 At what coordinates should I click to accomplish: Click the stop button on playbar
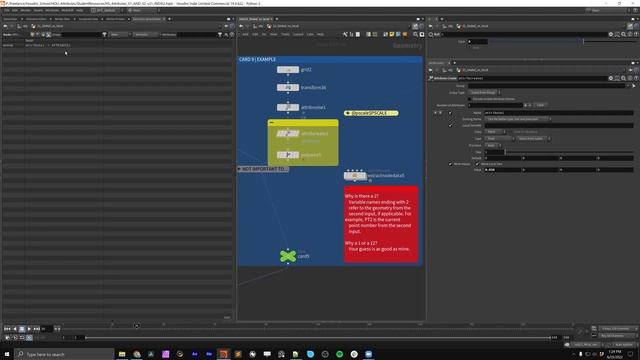[22, 329]
